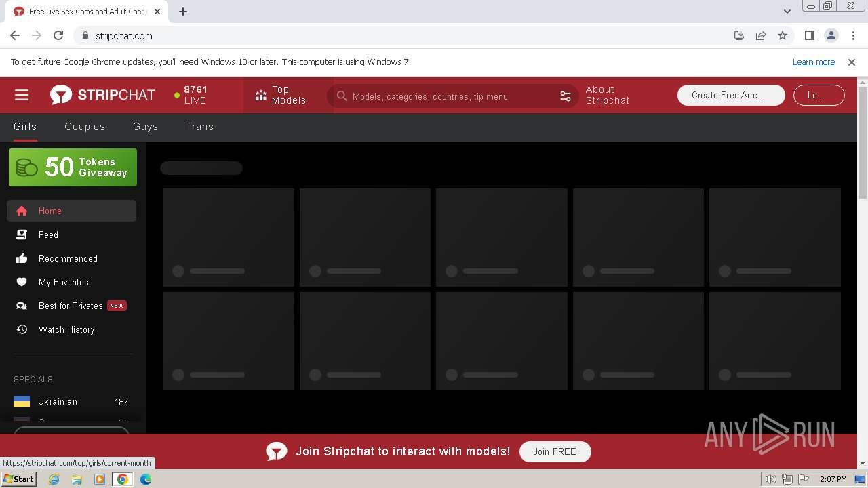The image size is (868, 488).
Task: Click the NEW badge next to Privates
Action: point(117,306)
